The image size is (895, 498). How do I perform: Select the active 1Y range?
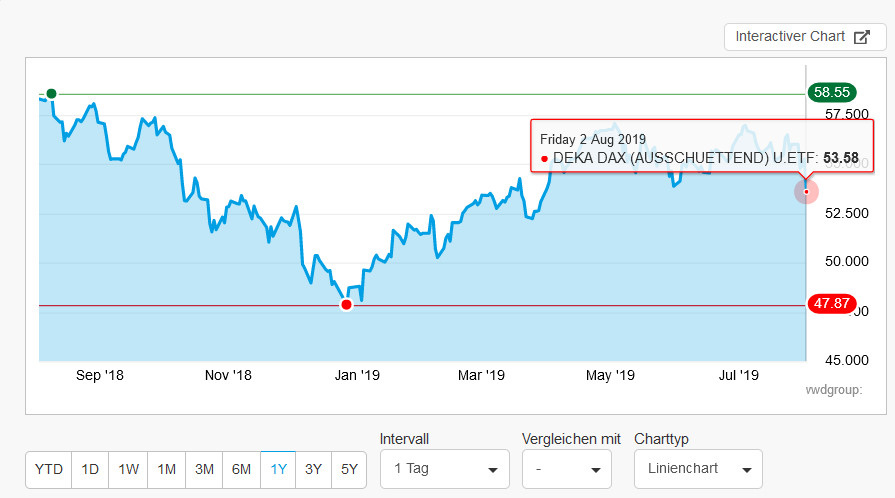[x=279, y=469]
